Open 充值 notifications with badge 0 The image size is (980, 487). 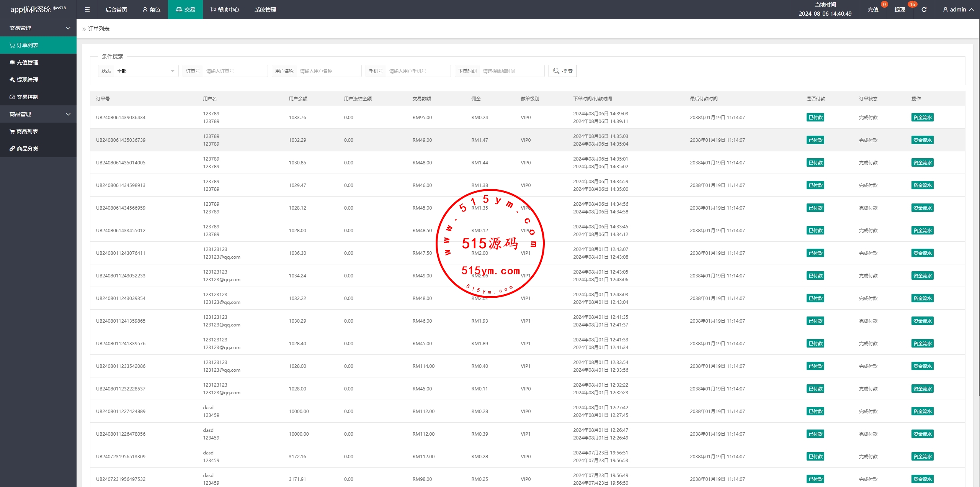pos(873,10)
